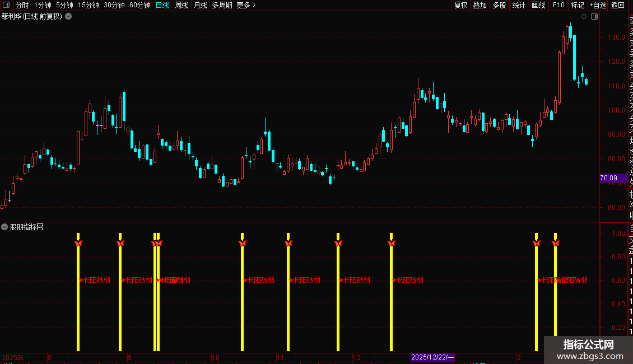Add stock via +自选 button
This screenshot has width=633, height=364.
tap(598, 5)
